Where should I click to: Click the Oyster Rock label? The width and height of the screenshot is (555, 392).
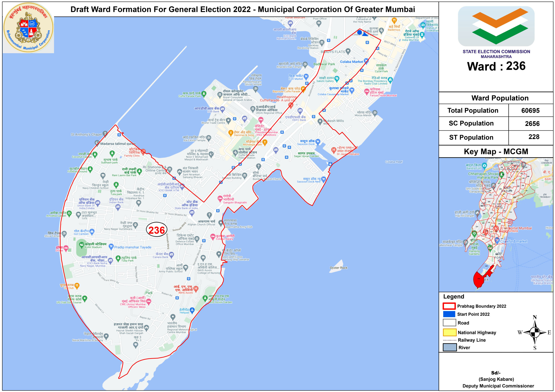click(338, 268)
